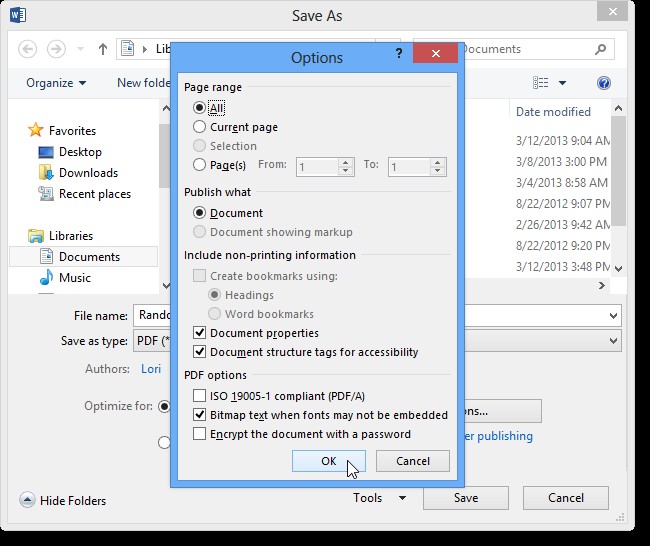Uncheck Document properties checkbox

pyautogui.click(x=200, y=333)
